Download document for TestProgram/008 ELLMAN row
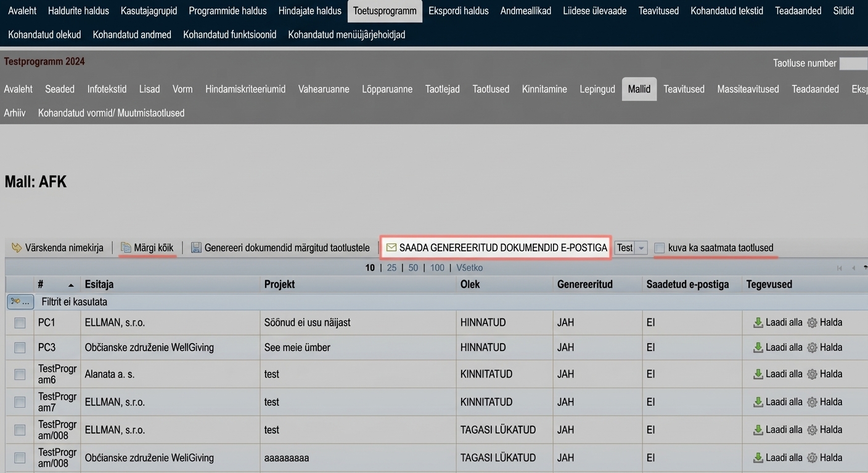This screenshot has width=868, height=473. click(x=777, y=429)
